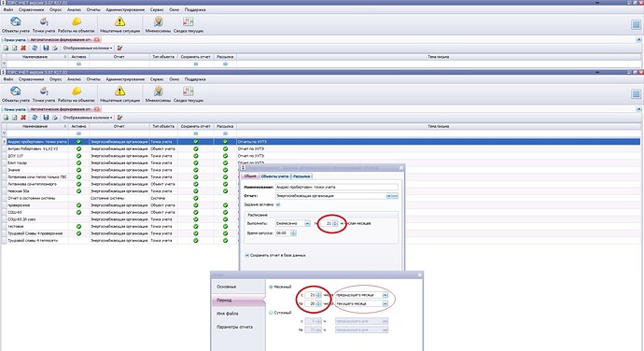Open the текущего месяца dropdown
The height and width of the screenshot is (351, 644).
point(385,303)
